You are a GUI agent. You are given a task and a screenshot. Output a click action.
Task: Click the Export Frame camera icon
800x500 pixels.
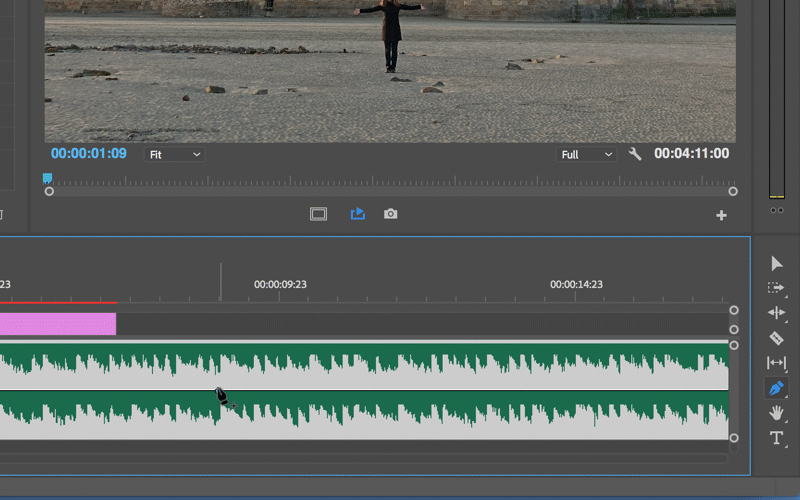(x=390, y=214)
